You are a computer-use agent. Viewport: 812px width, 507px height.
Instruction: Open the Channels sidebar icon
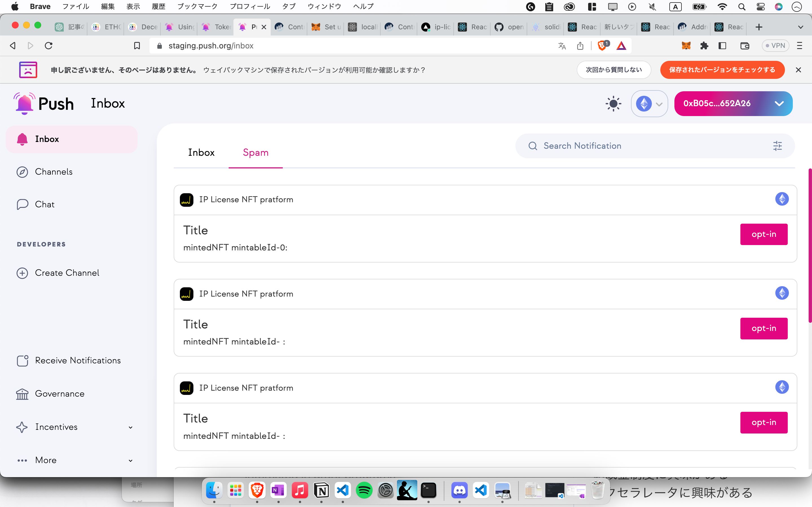[x=22, y=172]
